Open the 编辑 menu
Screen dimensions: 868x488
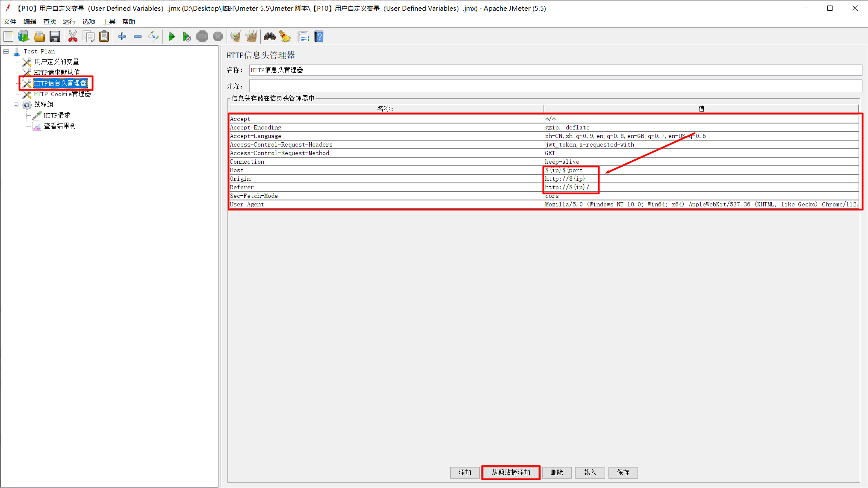coord(30,21)
